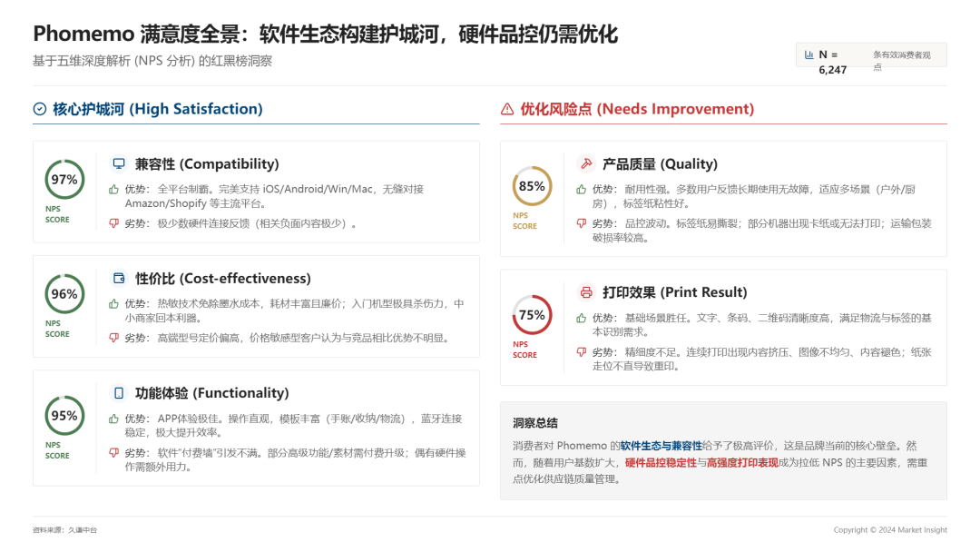Viewport: 980px width, 552px height.
Task: Click the warning triangle icon before 优化风险点 header
Action: 505,108
